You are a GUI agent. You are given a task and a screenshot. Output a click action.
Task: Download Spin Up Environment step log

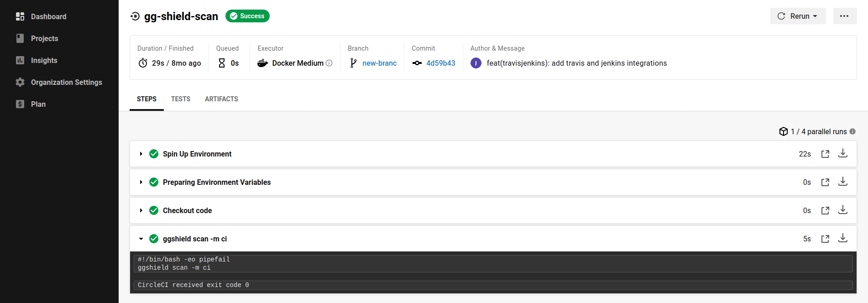click(x=843, y=153)
